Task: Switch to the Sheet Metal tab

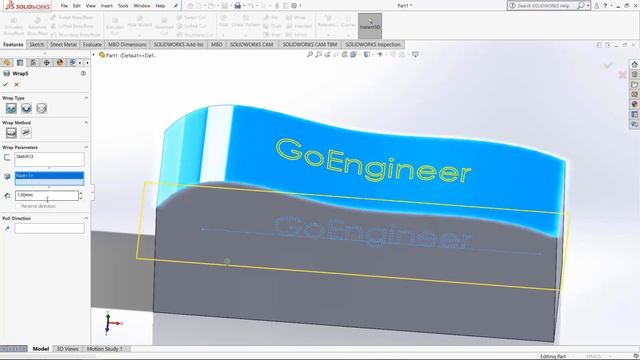Action: [x=63, y=44]
